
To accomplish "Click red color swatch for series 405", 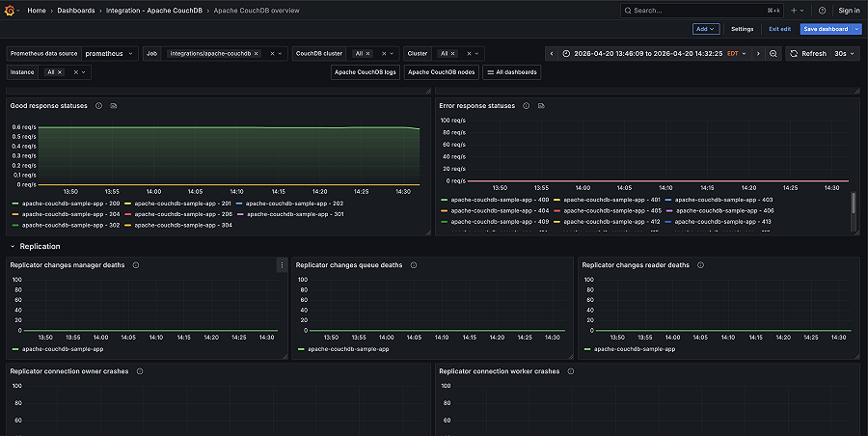I will pyautogui.click(x=556, y=211).
